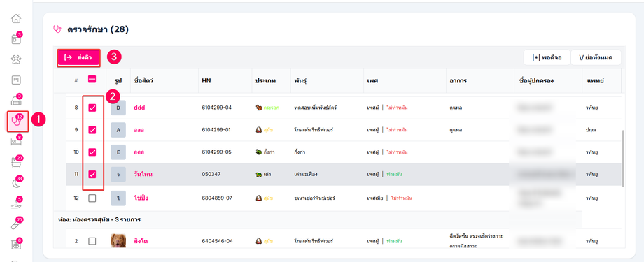Open the hand icon with badge 5

point(16,203)
